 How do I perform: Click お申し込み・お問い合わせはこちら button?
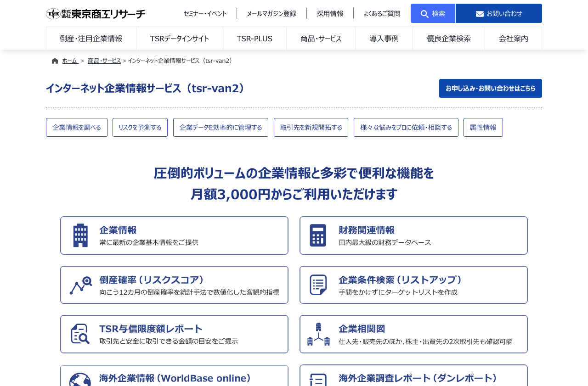pyautogui.click(x=490, y=88)
